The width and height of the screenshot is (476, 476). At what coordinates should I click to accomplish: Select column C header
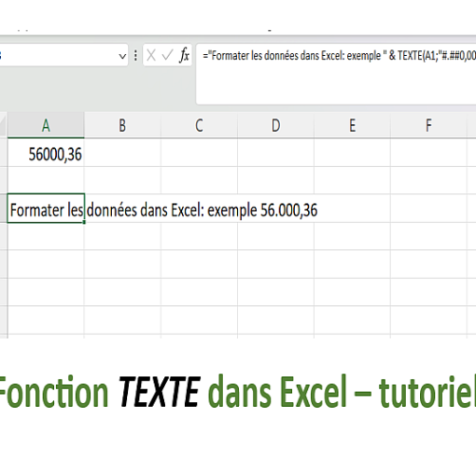tap(199, 125)
